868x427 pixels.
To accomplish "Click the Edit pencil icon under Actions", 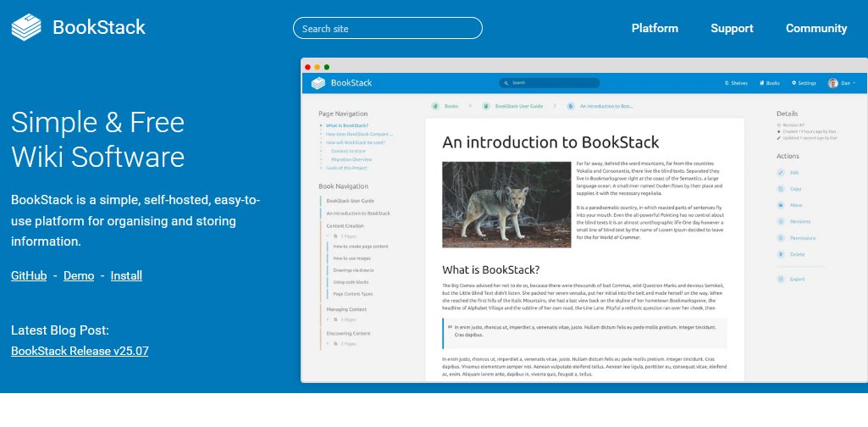I will click(x=780, y=172).
